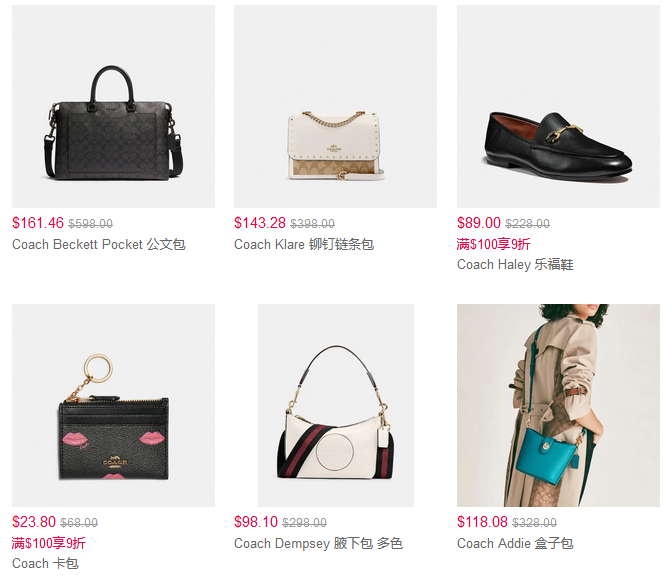Click the Coach Dempsey 腋下包 多色 title

click(x=318, y=543)
